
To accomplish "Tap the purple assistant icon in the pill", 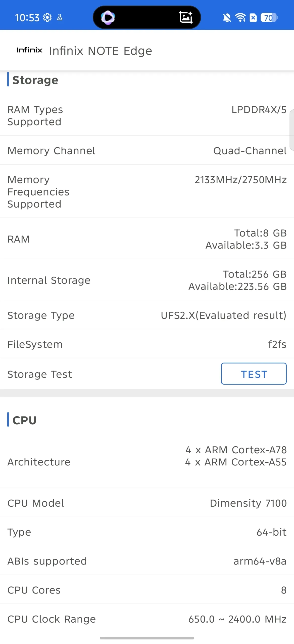I will tap(108, 18).
